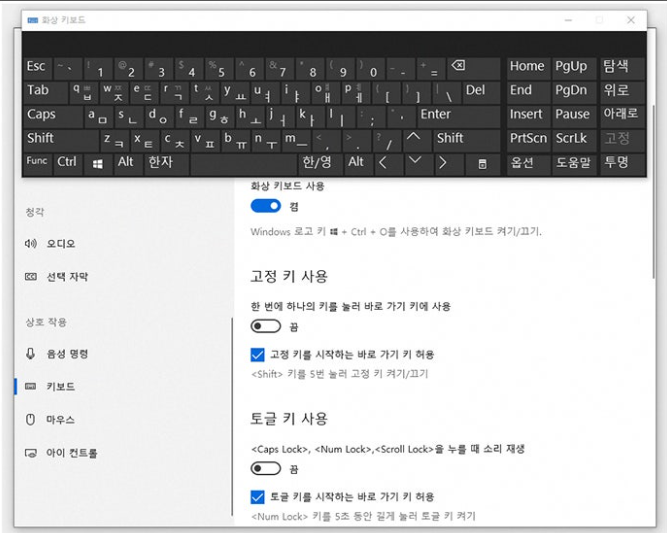Image resolution: width=667 pixels, height=533 pixels.
Task: Click the Tab key
Action: point(46,92)
